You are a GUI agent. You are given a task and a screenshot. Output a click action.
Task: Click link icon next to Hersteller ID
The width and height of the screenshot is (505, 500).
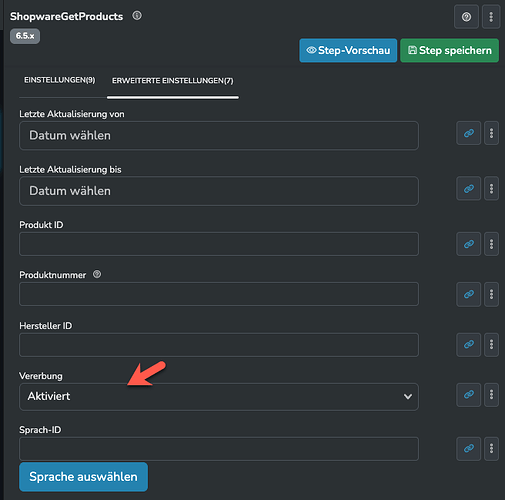point(469,344)
